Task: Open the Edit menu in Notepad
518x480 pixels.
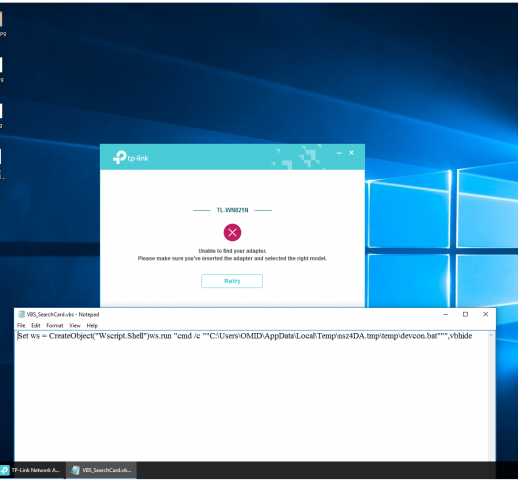Action: click(36, 325)
